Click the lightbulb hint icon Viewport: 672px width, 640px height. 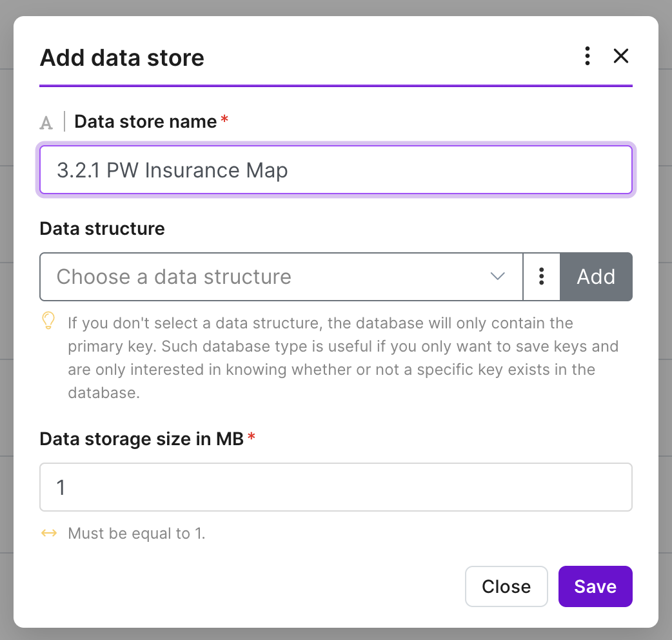pos(48,321)
